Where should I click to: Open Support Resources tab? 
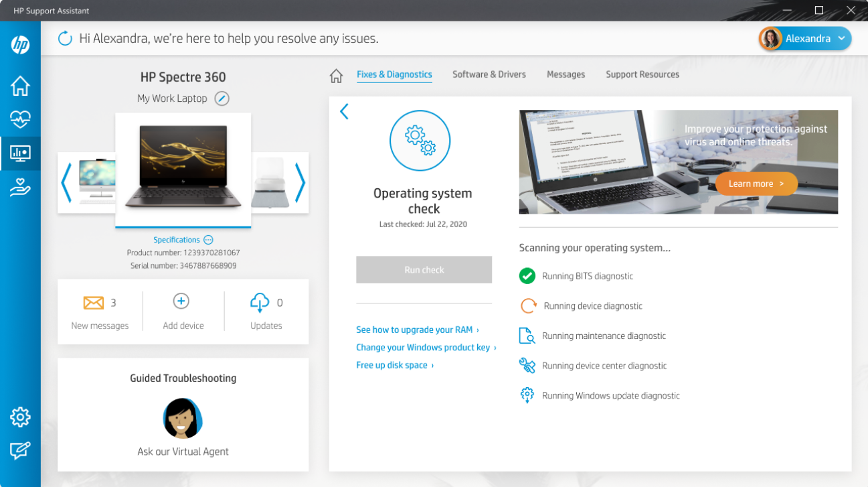642,74
